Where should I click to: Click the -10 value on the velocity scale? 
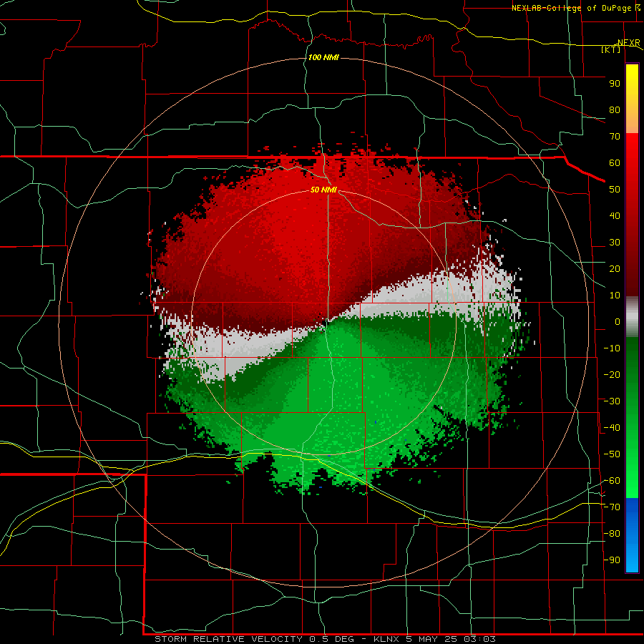[x=612, y=348]
